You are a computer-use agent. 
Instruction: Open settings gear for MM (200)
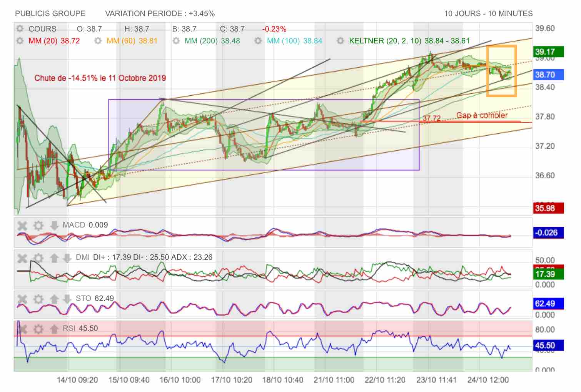coord(176,41)
